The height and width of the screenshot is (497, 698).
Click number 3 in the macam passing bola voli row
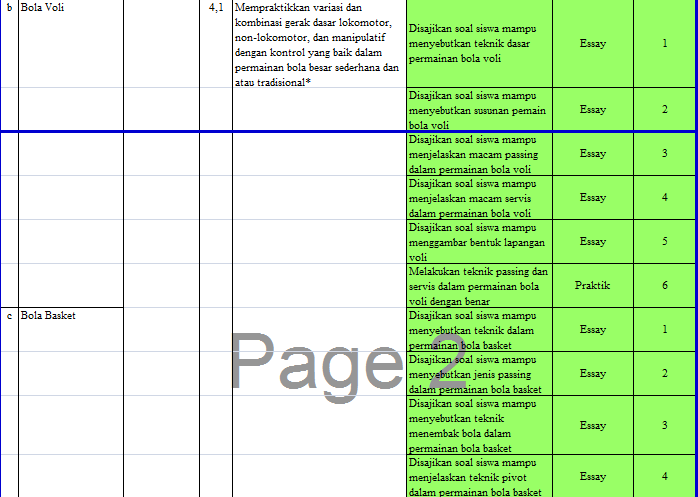pyautogui.click(x=664, y=154)
